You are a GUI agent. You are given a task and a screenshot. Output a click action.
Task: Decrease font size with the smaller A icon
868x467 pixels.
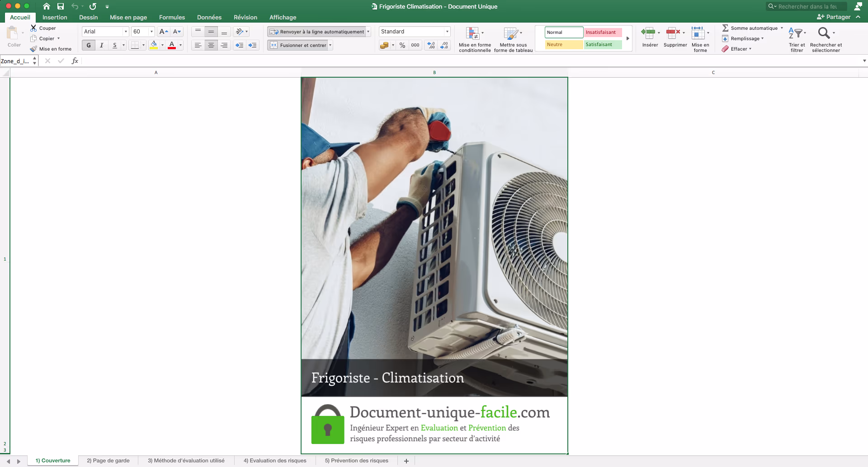point(177,32)
